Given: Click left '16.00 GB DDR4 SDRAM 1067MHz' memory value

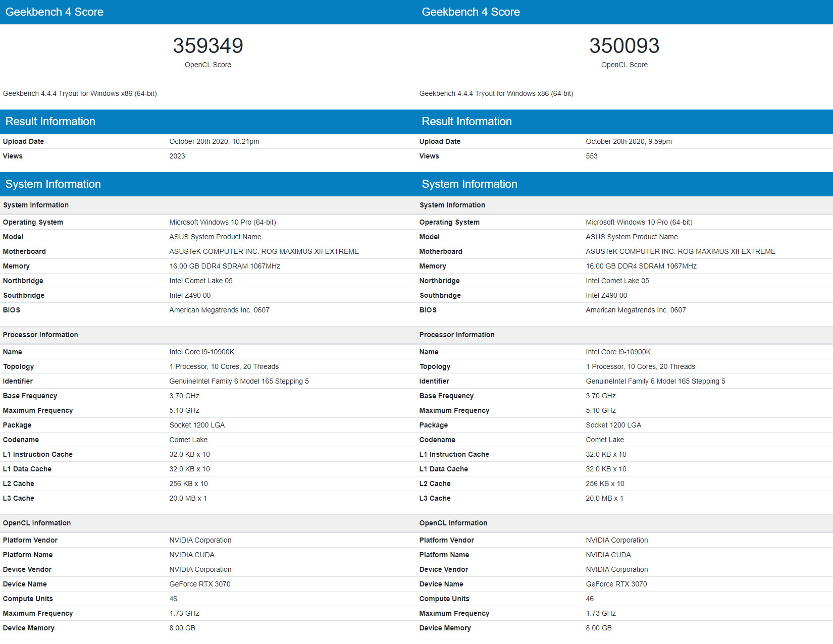Looking at the screenshot, I should 225,266.
